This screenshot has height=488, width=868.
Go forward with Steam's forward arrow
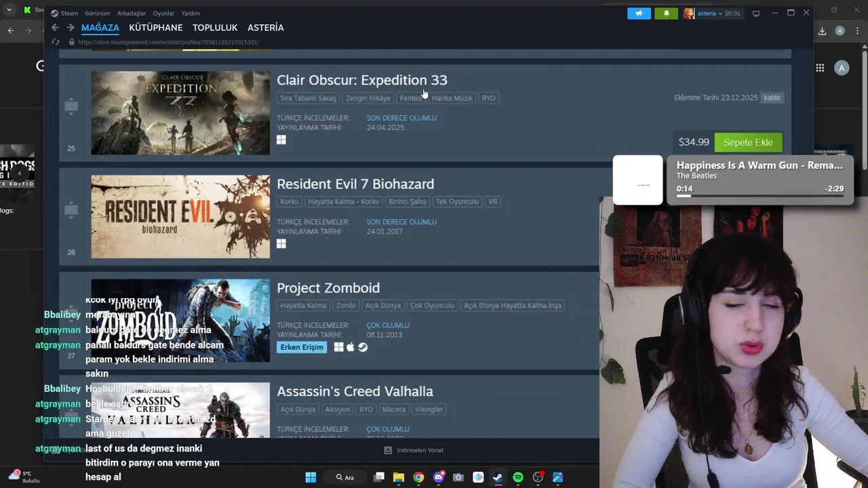[70, 28]
